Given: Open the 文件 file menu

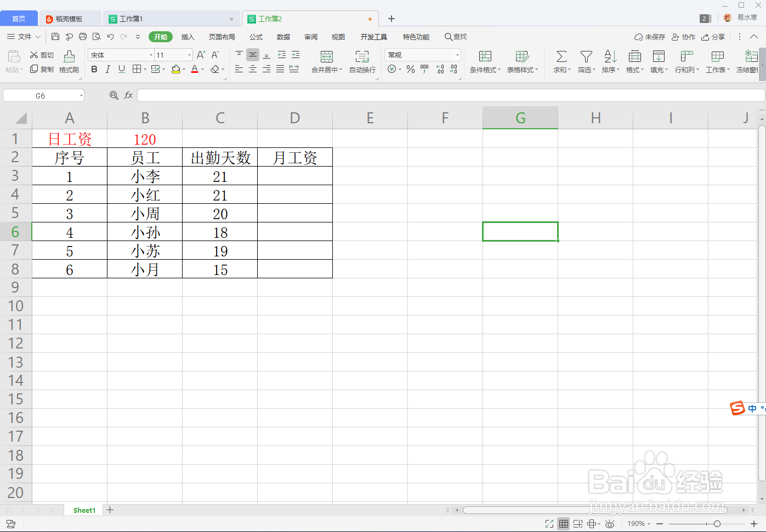Looking at the screenshot, I should (24, 37).
